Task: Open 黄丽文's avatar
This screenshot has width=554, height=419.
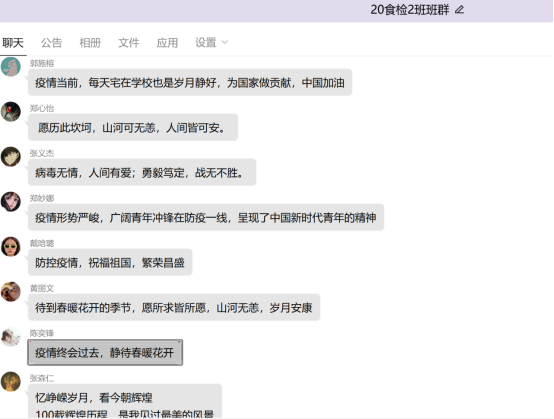Action: pos(11,291)
